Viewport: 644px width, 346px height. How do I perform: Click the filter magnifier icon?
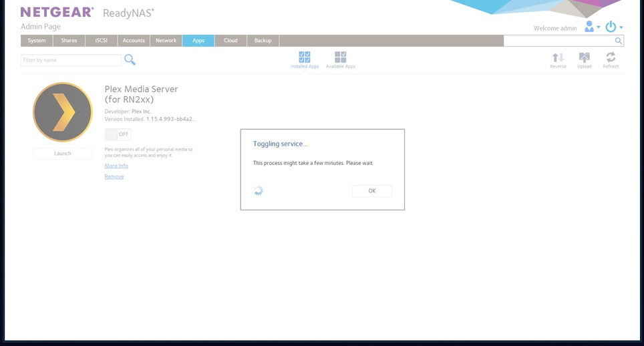(130, 60)
